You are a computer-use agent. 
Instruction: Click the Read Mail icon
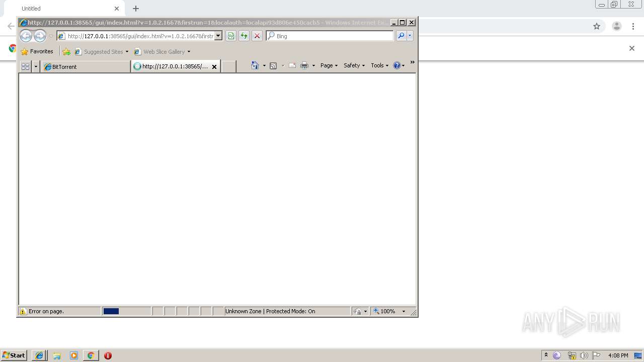(292, 65)
